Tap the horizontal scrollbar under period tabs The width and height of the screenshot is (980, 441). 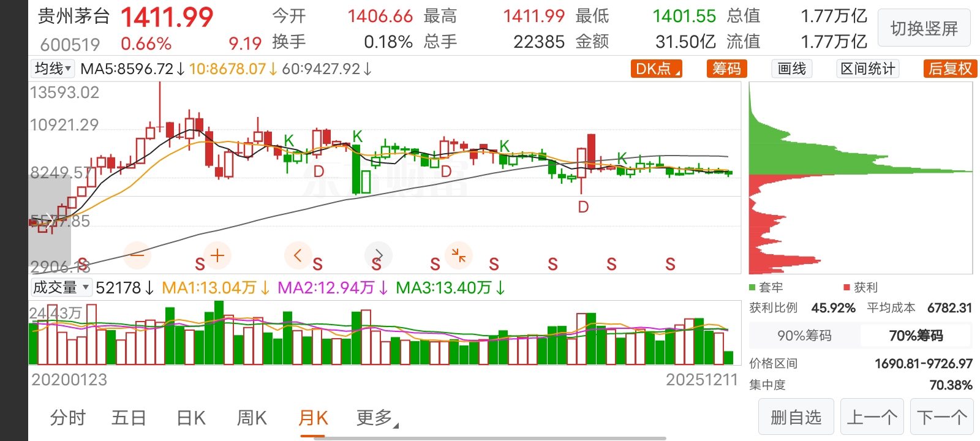click(x=490, y=438)
